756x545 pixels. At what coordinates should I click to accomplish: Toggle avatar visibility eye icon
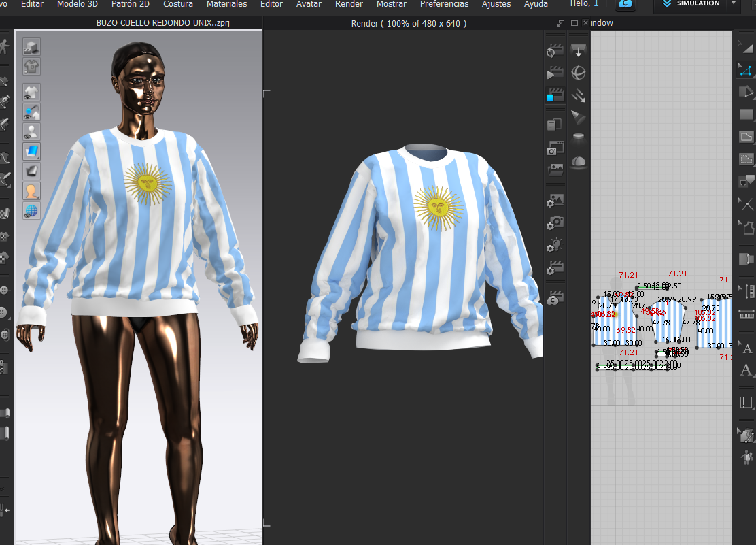(x=32, y=131)
